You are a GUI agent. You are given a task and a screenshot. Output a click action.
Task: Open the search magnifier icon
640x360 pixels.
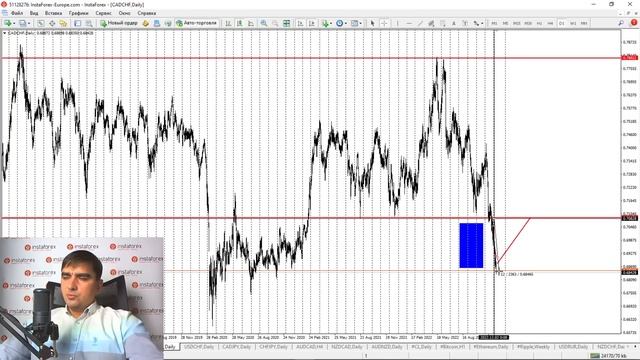tap(621, 23)
